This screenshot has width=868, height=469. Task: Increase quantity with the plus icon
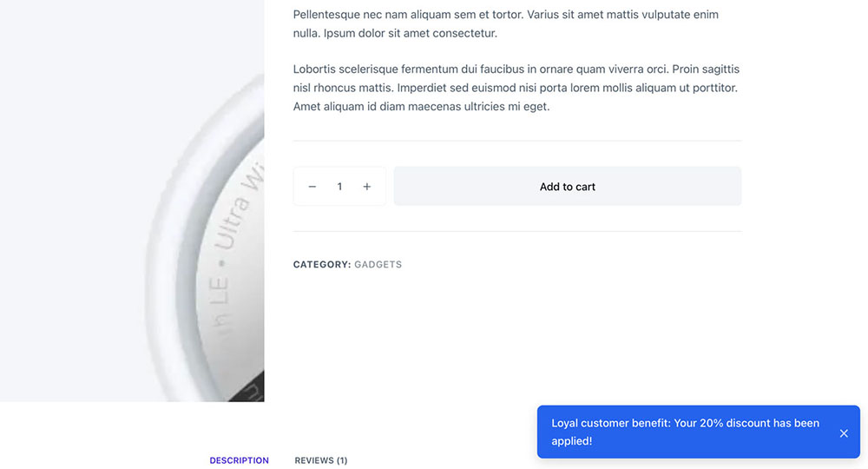(x=367, y=187)
